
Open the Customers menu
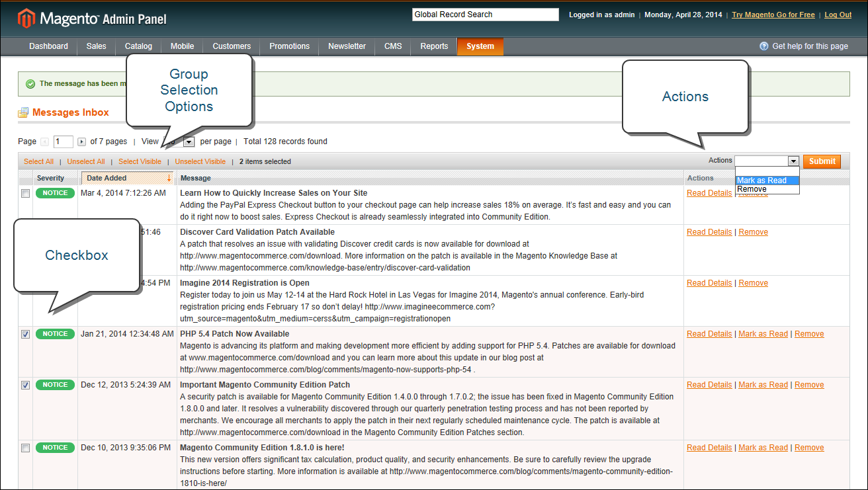tap(232, 46)
